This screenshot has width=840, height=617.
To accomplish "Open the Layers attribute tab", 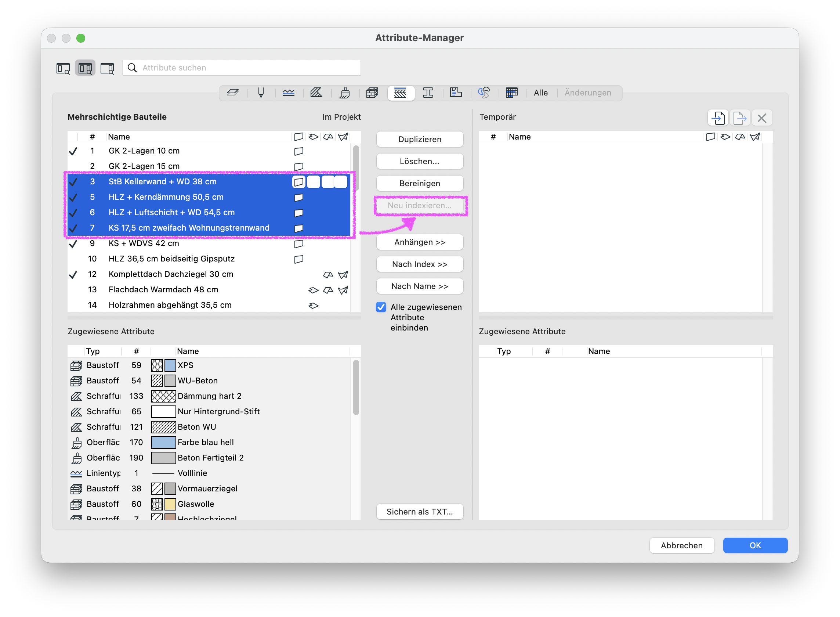I will coord(233,93).
